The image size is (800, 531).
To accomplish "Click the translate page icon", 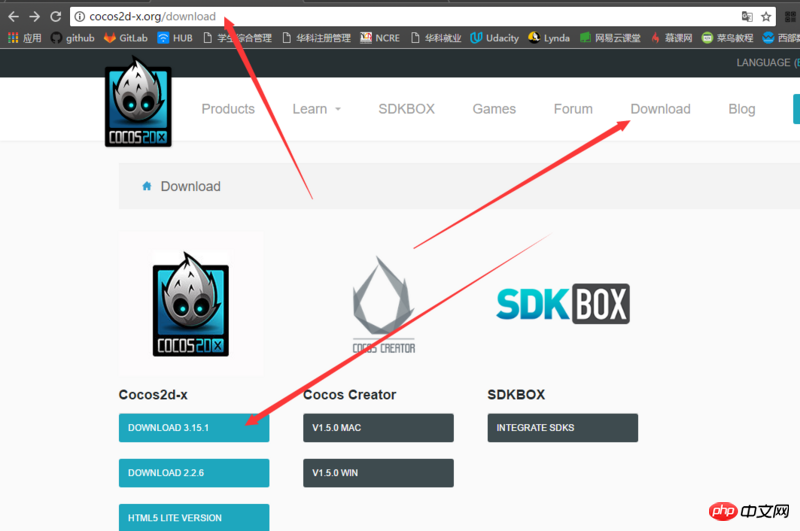I will coord(747,16).
